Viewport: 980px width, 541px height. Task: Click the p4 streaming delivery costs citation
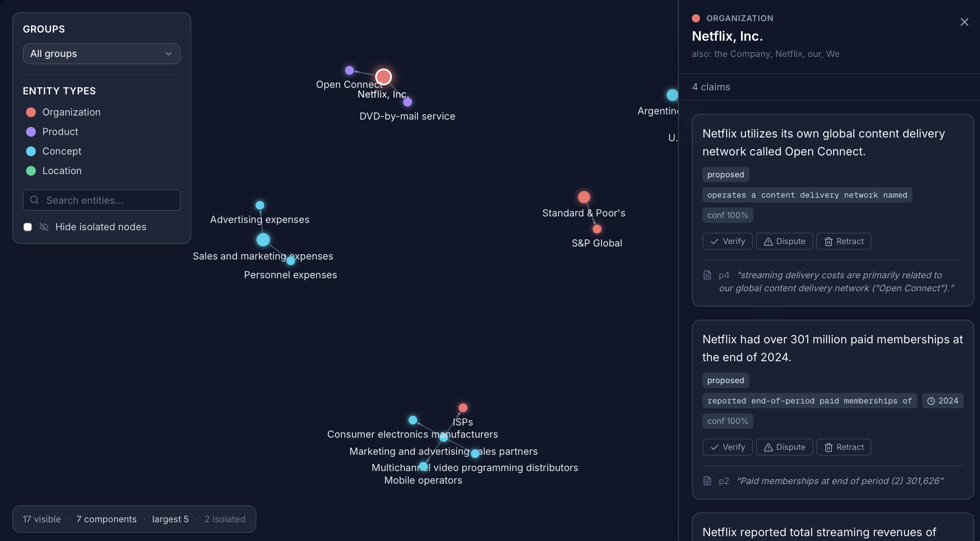coord(836,281)
